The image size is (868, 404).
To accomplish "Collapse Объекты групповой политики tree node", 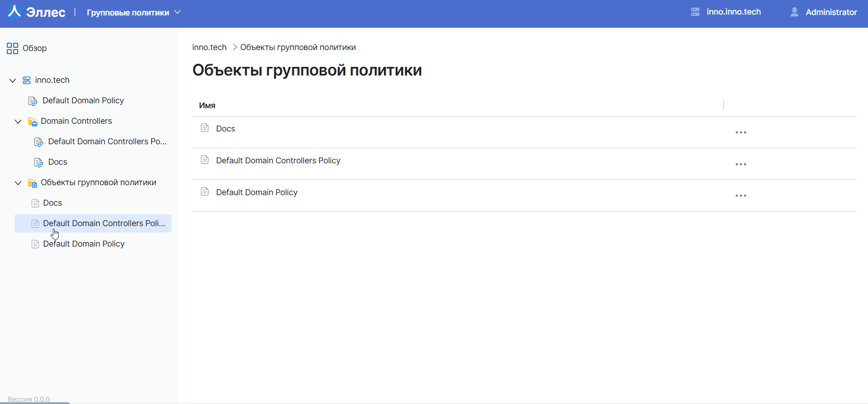I will pyautogui.click(x=18, y=183).
